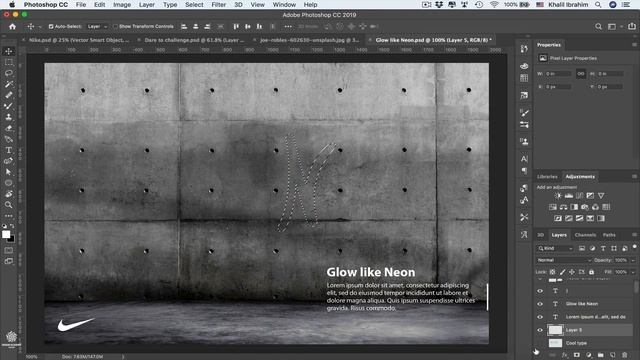
Task: Add Levels adjustment histogram icon
Action: [x=569, y=196]
